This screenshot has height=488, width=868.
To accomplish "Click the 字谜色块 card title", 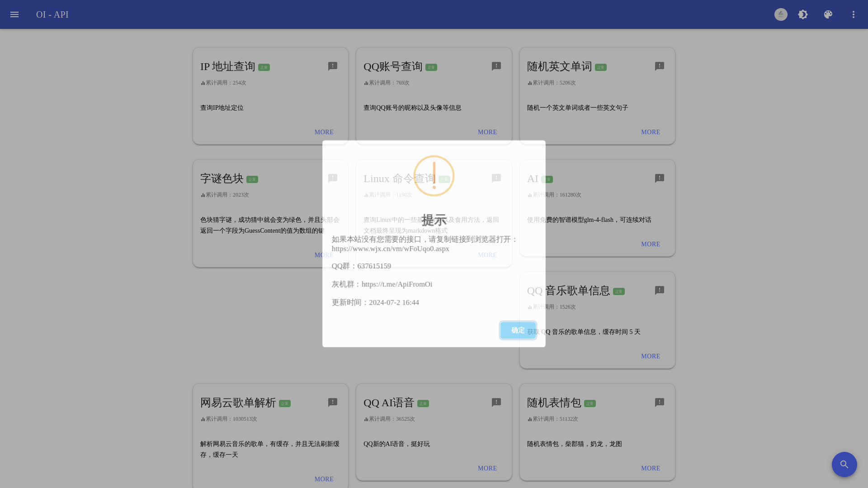I will pyautogui.click(x=222, y=178).
